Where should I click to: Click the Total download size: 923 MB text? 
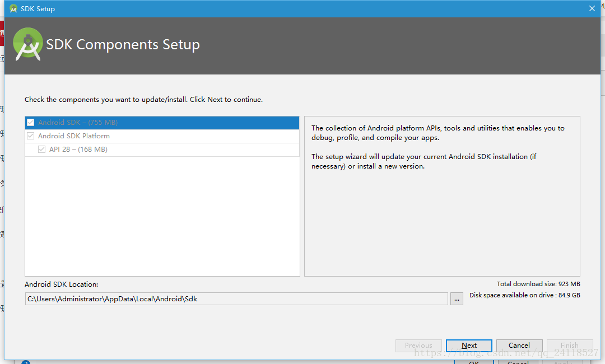[538, 284]
